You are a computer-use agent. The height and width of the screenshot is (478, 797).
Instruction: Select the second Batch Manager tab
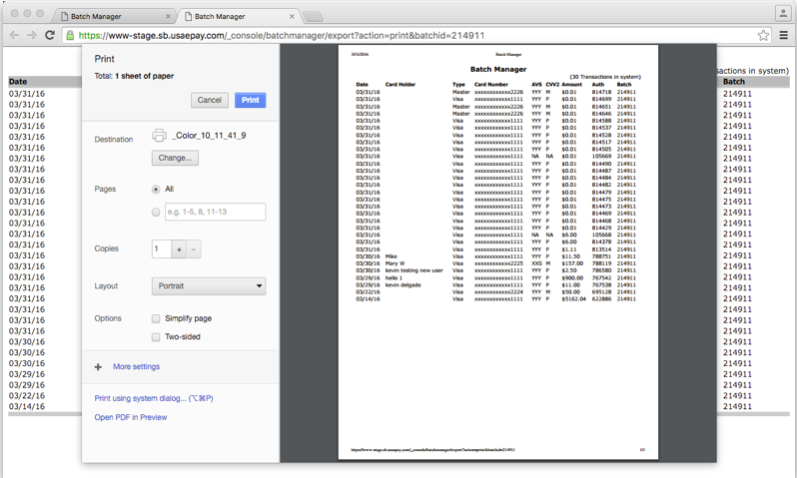point(237,16)
